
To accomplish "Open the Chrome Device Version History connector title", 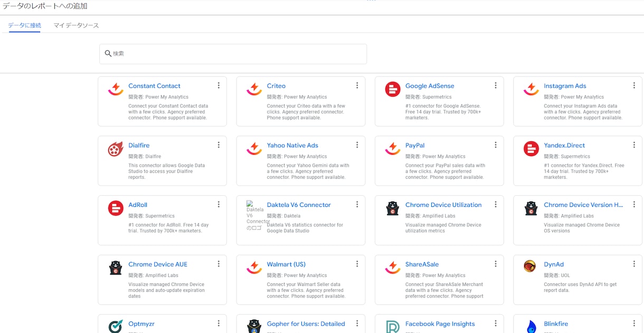I will (x=584, y=205).
